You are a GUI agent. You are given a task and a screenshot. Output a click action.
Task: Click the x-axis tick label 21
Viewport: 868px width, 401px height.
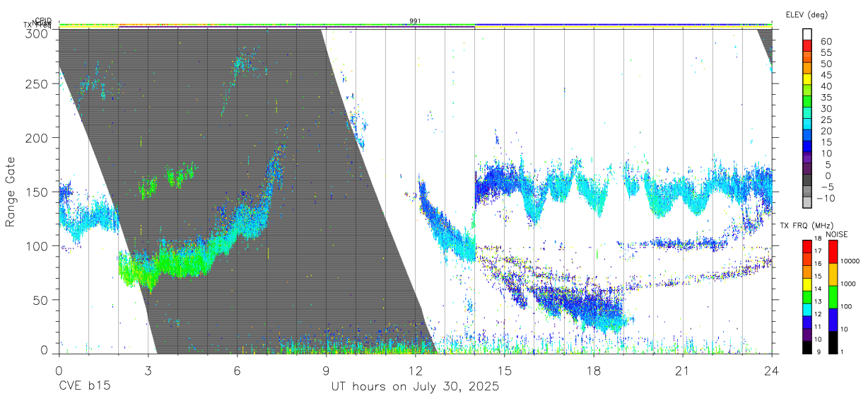click(x=683, y=371)
